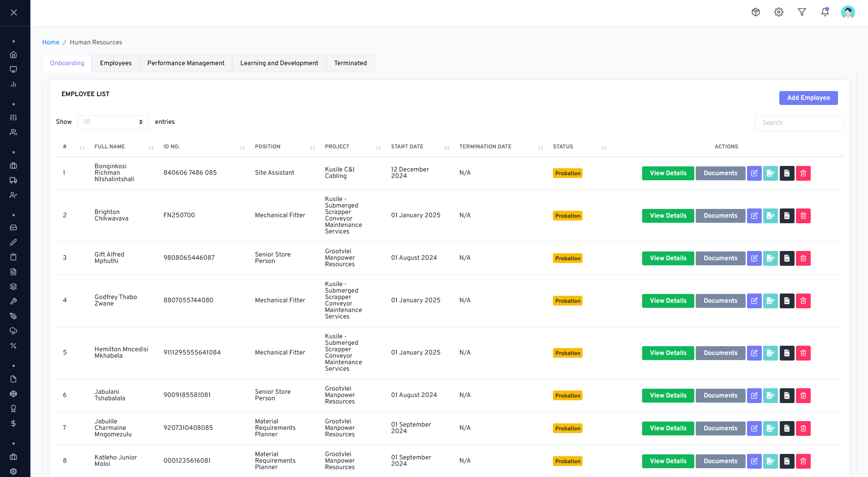
Task: Open the users icon in sidebar
Action: pos(13,132)
